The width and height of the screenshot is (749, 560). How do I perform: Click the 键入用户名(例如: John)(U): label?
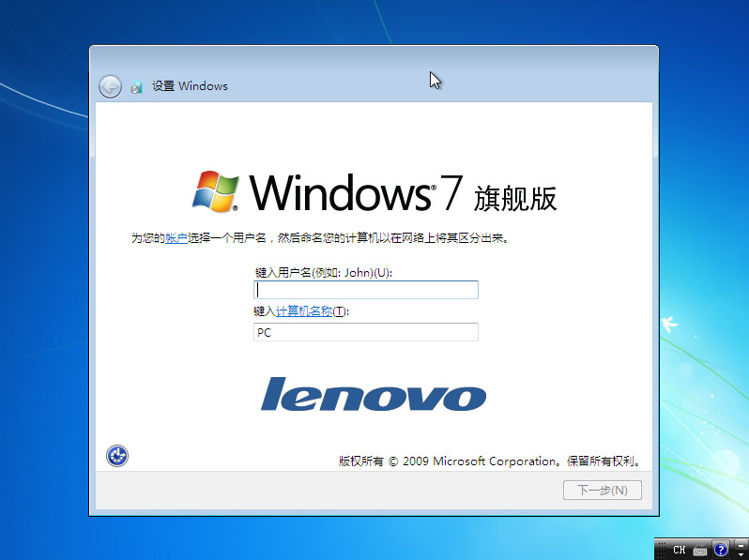[324, 273]
